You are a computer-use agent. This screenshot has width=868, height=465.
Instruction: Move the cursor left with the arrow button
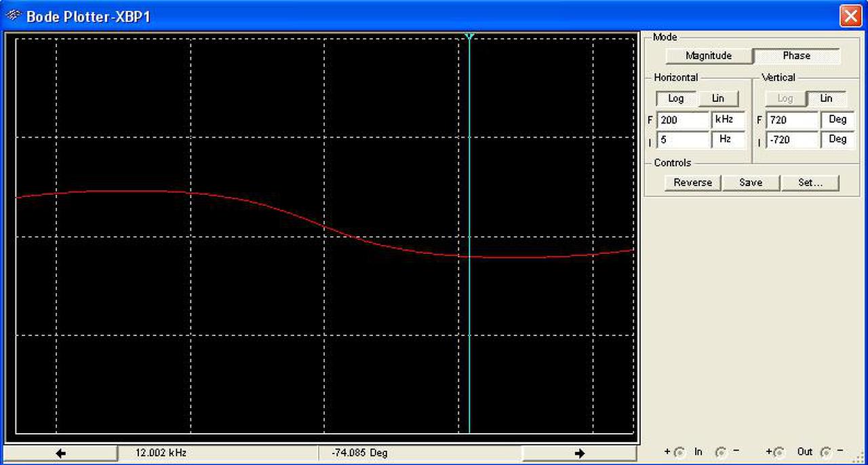click(61, 453)
